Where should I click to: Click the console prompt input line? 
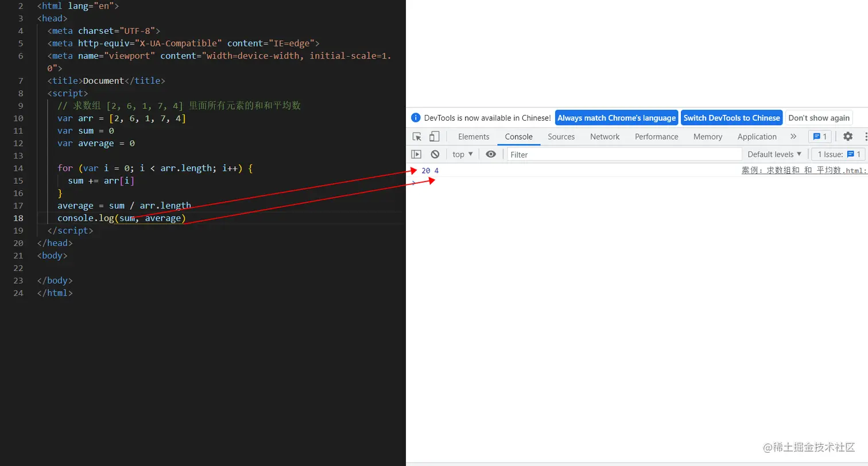(x=637, y=183)
